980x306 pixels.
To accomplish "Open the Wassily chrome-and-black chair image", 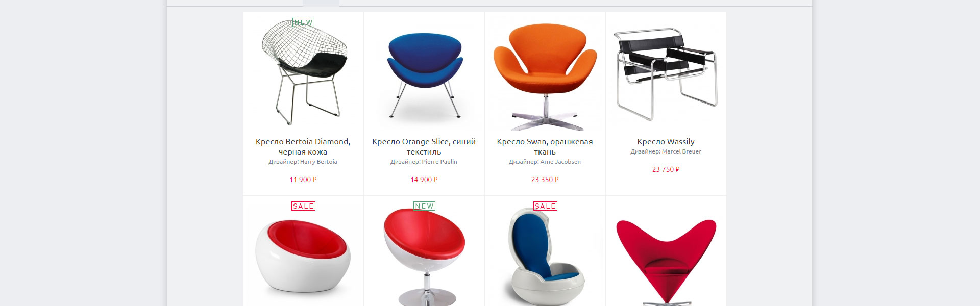I will 666,73.
